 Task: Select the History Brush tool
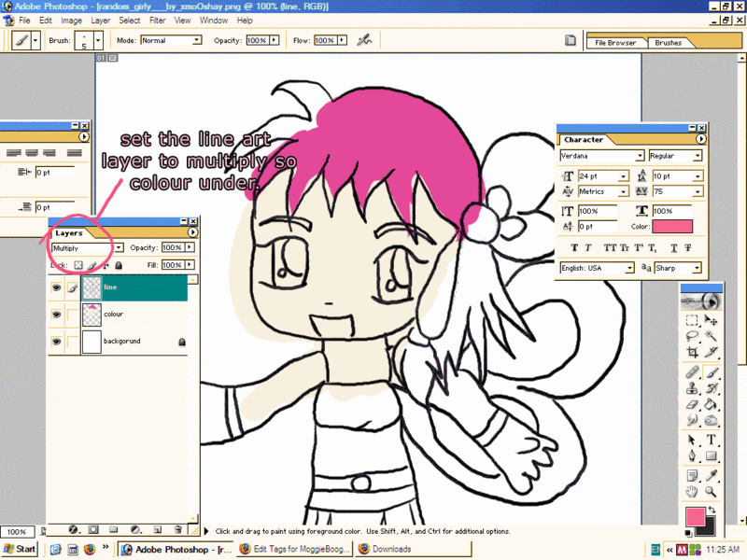(711, 388)
